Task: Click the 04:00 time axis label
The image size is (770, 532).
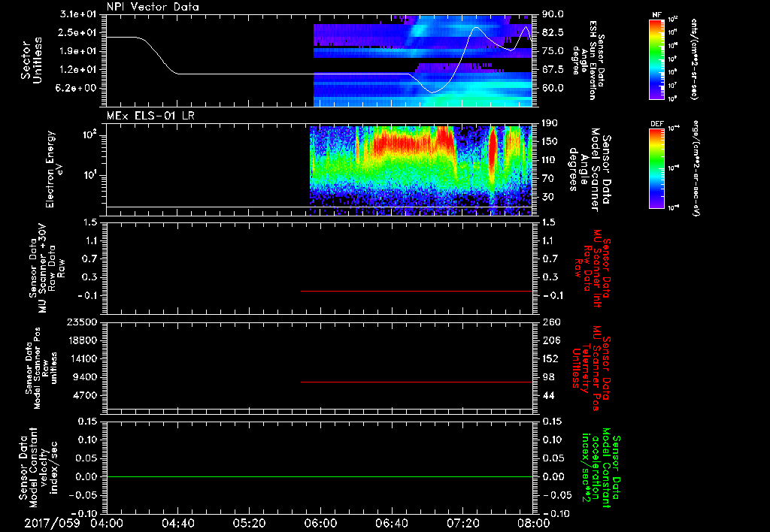Action: click(106, 523)
